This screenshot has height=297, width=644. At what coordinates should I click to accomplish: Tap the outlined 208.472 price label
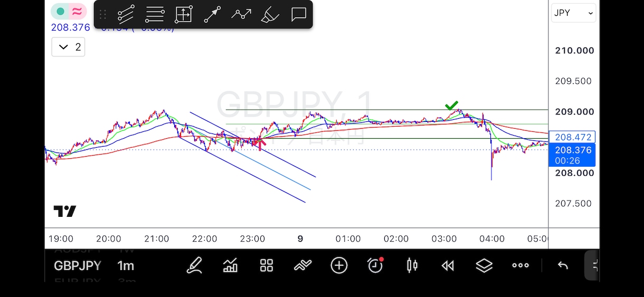click(x=572, y=137)
